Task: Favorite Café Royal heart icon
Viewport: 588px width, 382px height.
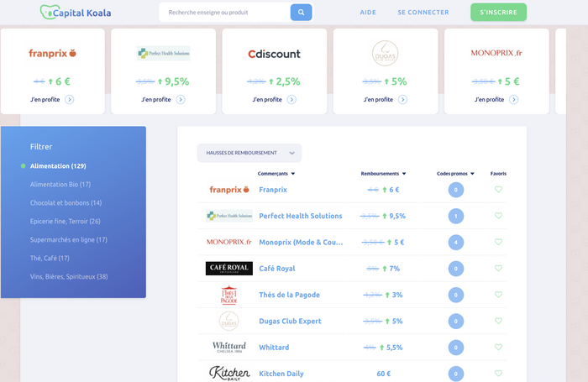Action: point(498,268)
